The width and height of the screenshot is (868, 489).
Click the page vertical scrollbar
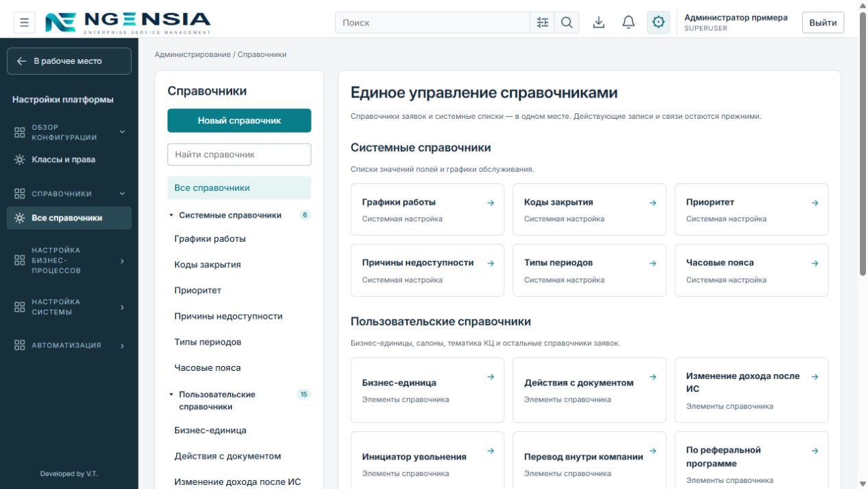click(863, 144)
